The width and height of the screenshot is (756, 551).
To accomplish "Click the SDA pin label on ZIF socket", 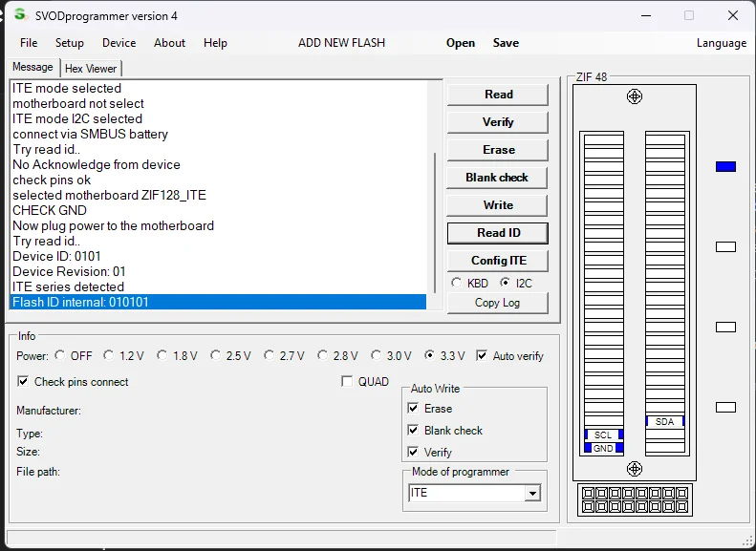I will (665, 421).
